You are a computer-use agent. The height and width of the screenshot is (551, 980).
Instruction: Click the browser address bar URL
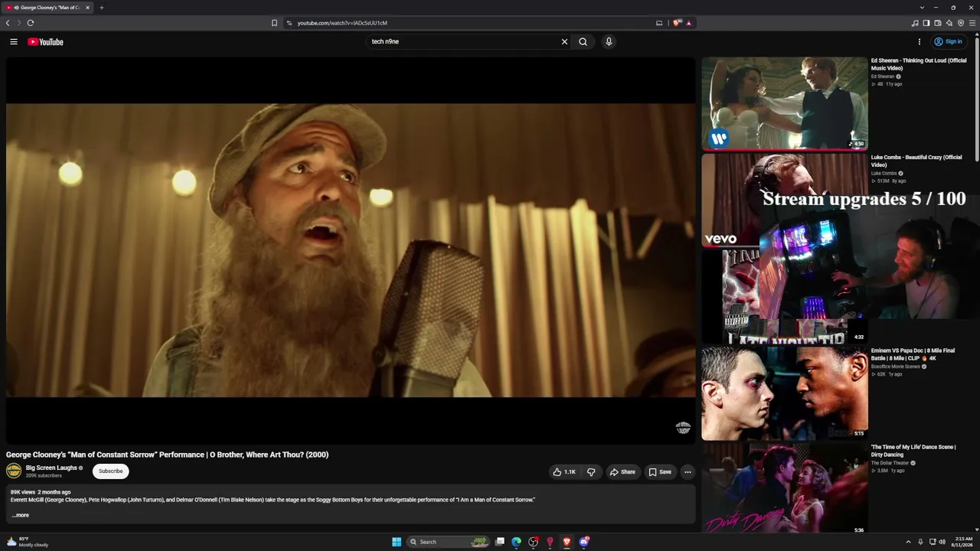point(342,23)
